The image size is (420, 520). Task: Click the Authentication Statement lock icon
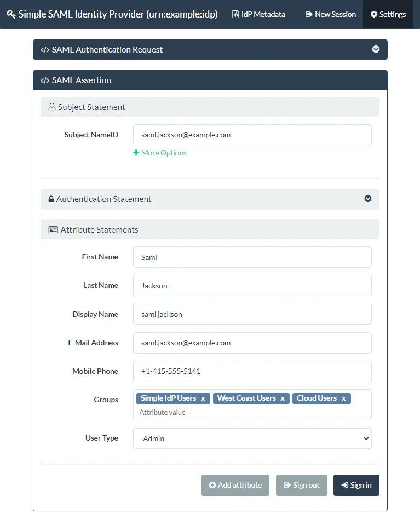point(51,199)
